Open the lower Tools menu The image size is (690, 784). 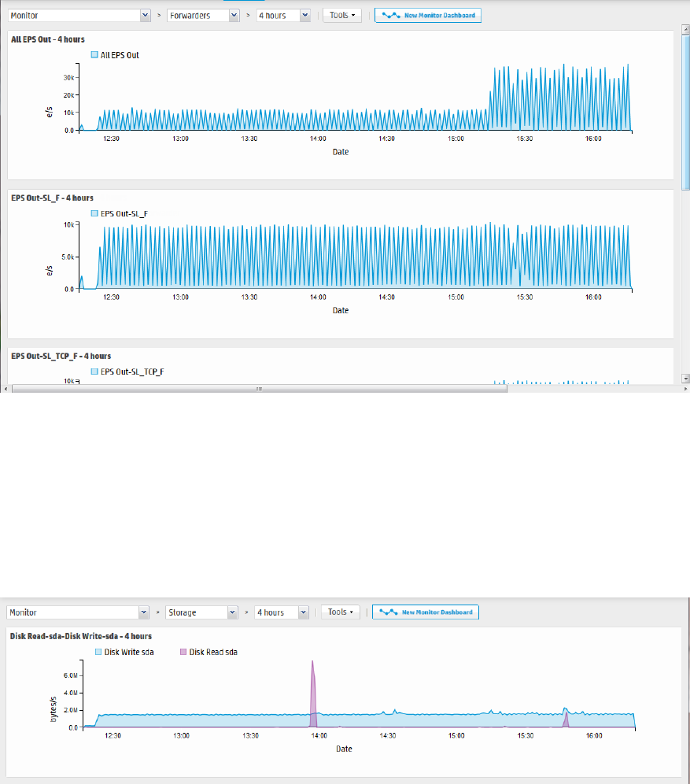coord(340,612)
